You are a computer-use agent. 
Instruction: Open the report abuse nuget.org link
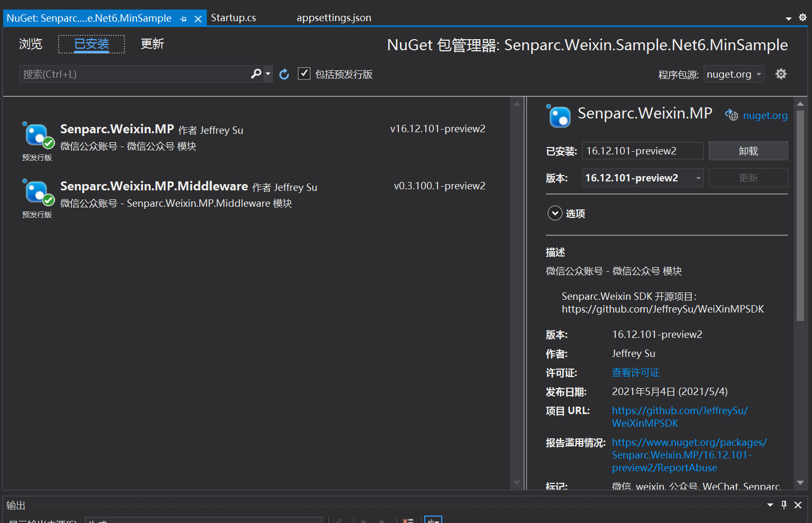pyautogui.click(x=689, y=455)
